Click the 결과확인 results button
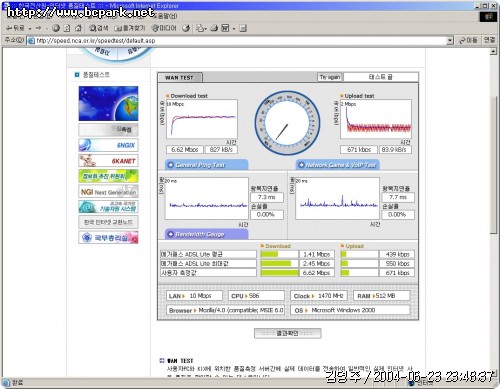 (287, 333)
